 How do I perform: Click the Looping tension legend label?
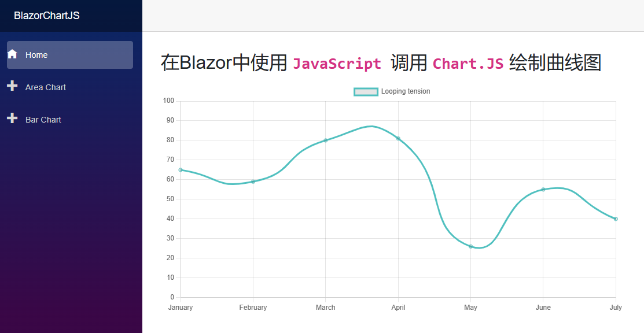click(x=405, y=91)
